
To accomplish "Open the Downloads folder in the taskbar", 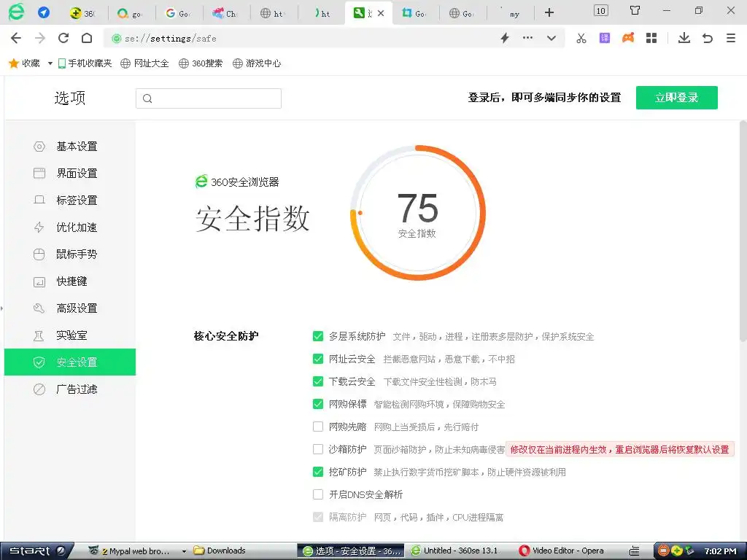I will click(x=220, y=551).
